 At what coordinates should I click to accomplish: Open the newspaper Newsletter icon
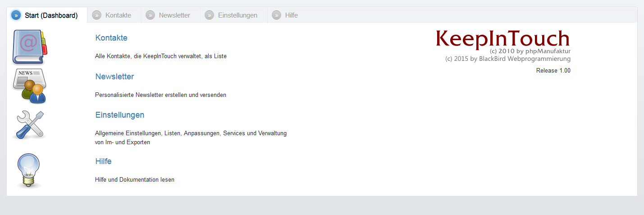point(30,86)
